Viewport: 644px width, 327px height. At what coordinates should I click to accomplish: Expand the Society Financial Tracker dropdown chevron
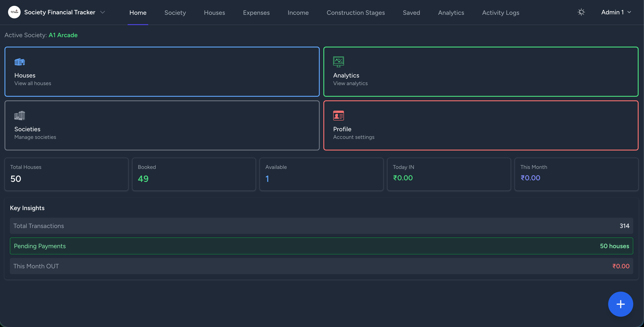coord(103,12)
